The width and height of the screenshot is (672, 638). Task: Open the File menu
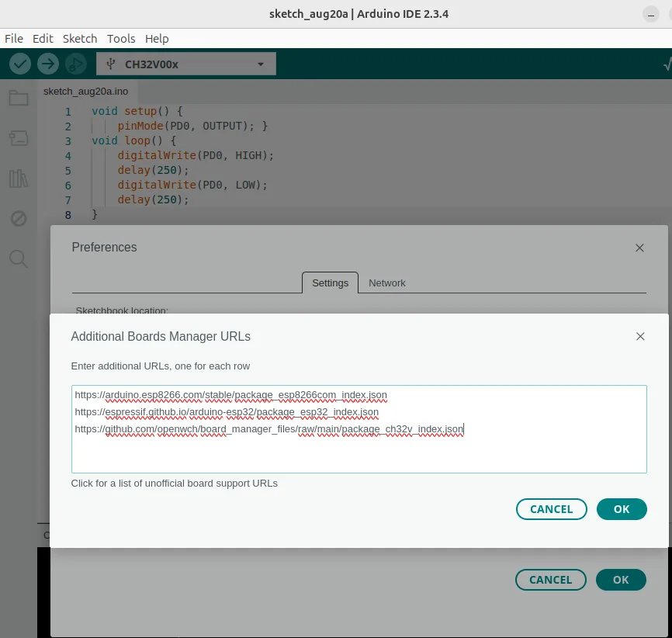14,39
